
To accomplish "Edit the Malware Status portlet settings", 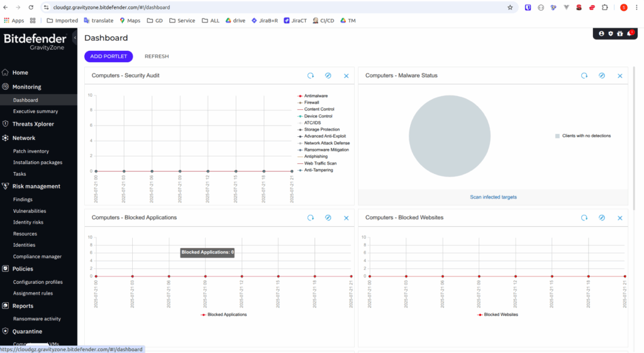I will [602, 75].
